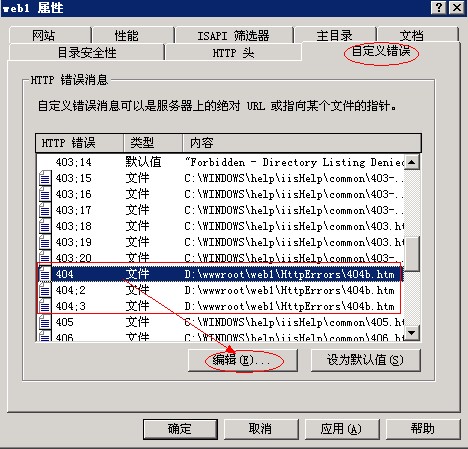Click the error list scroll down arrow
The image size is (468, 449).
click(x=412, y=333)
